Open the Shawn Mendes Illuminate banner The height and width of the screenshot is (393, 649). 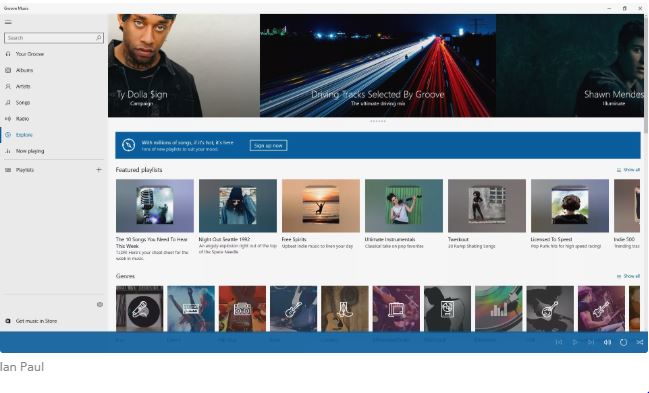(570, 65)
